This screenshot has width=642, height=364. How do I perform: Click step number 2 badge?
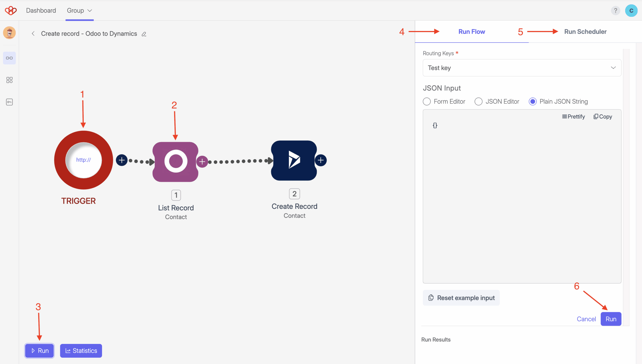coord(294,194)
